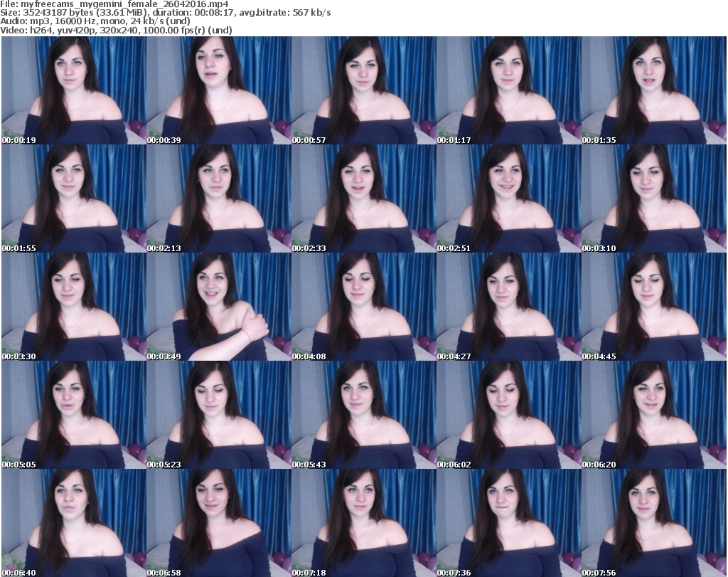This screenshot has width=728, height=577.
Task: Select the thumbnail frame at 00:02:51
Action: tap(508, 198)
